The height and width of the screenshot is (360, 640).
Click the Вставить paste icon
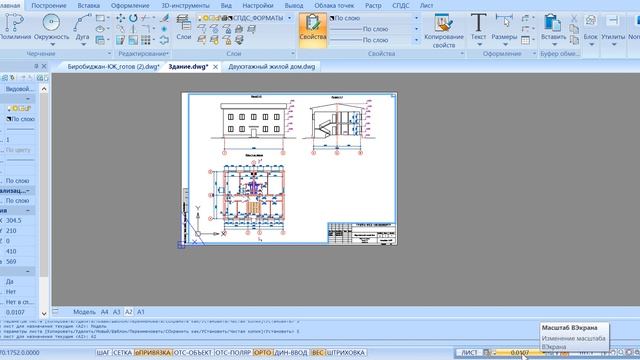pos(552,23)
